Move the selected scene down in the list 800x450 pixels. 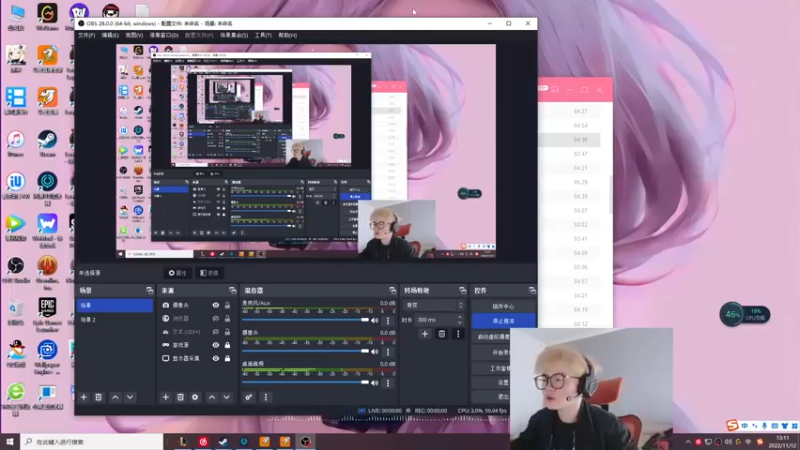(130, 397)
